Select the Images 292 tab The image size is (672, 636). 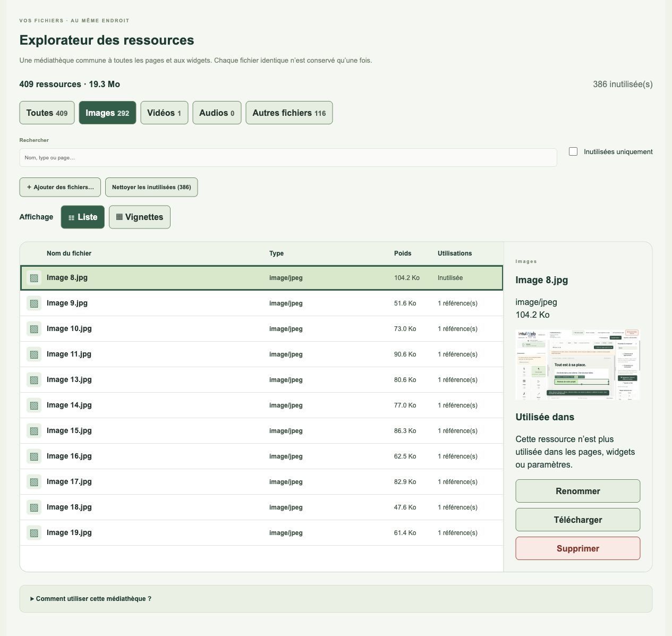tap(107, 113)
